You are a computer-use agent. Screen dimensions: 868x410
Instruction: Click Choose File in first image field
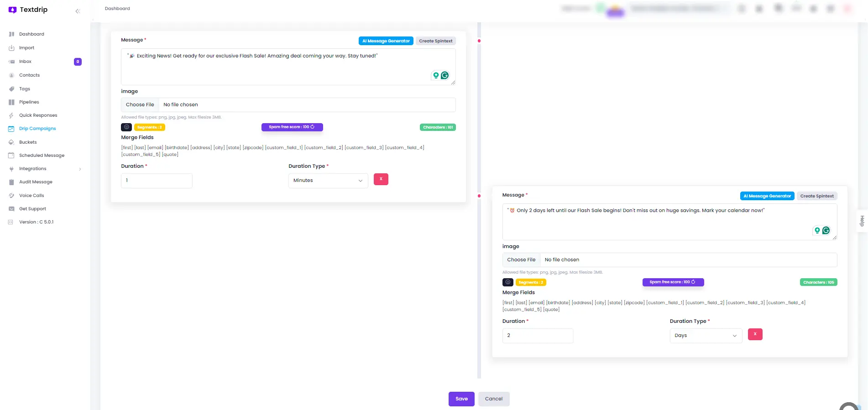coord(140,105)
